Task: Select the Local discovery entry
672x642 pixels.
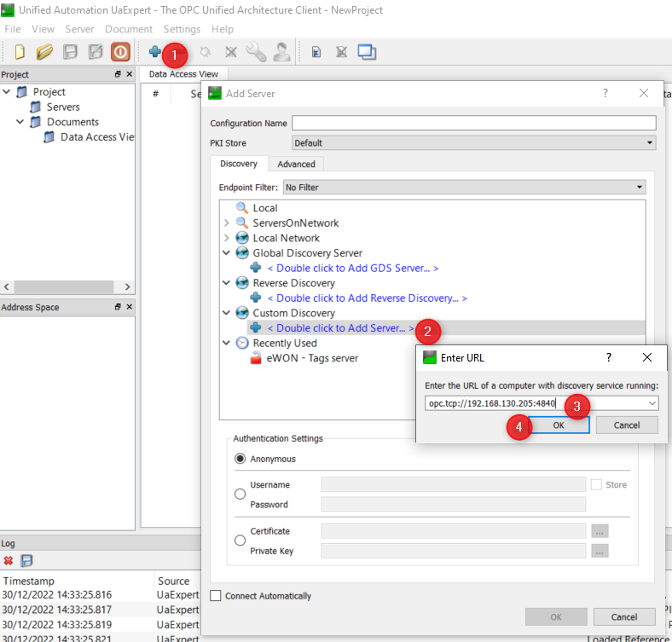Action: click(x=265, y=208)
